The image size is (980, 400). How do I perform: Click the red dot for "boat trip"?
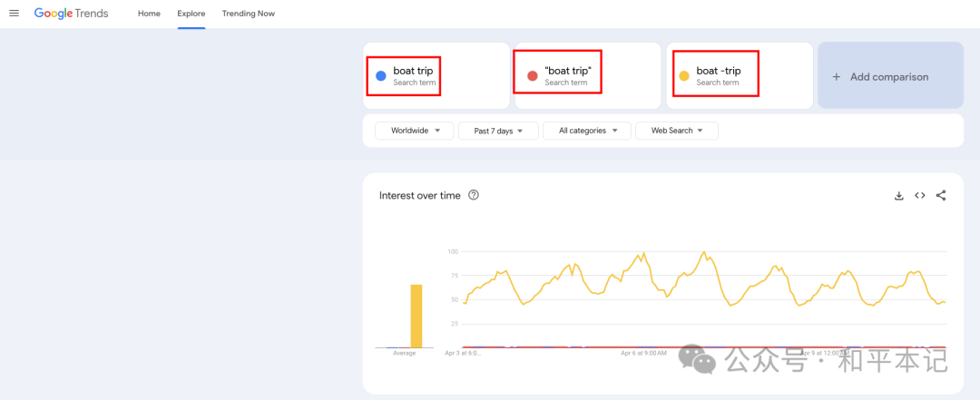click(x=533, y=76)
